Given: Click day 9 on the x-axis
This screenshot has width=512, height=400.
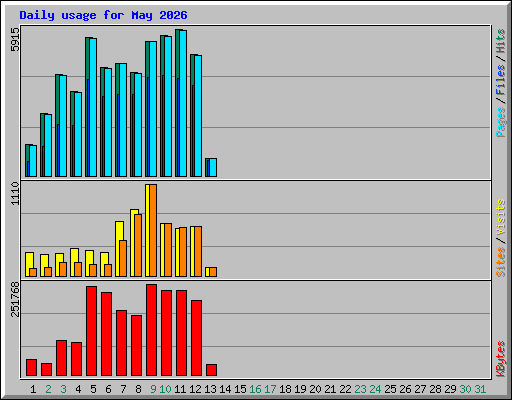Looking at the screenshot, I should (x=153, y=389).
